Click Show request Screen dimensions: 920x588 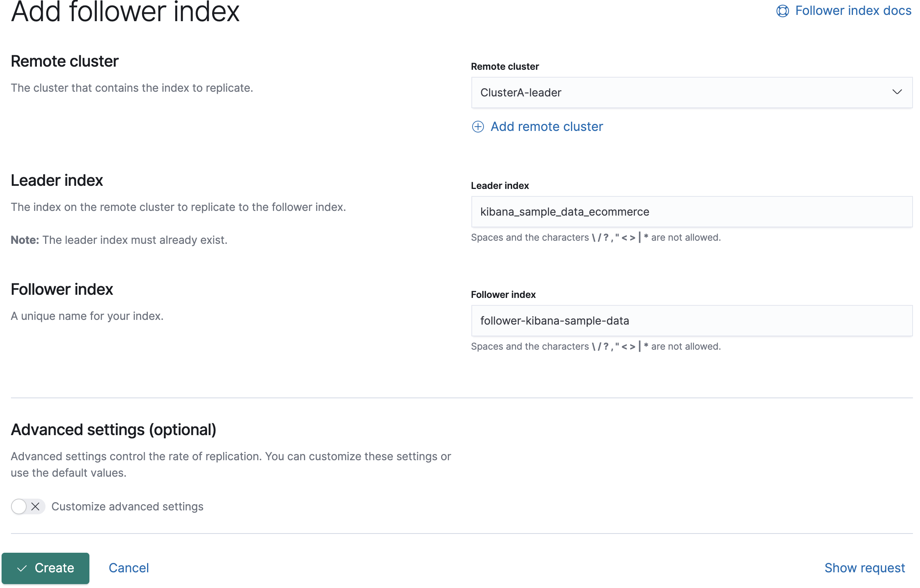click(x=864, y=568)
